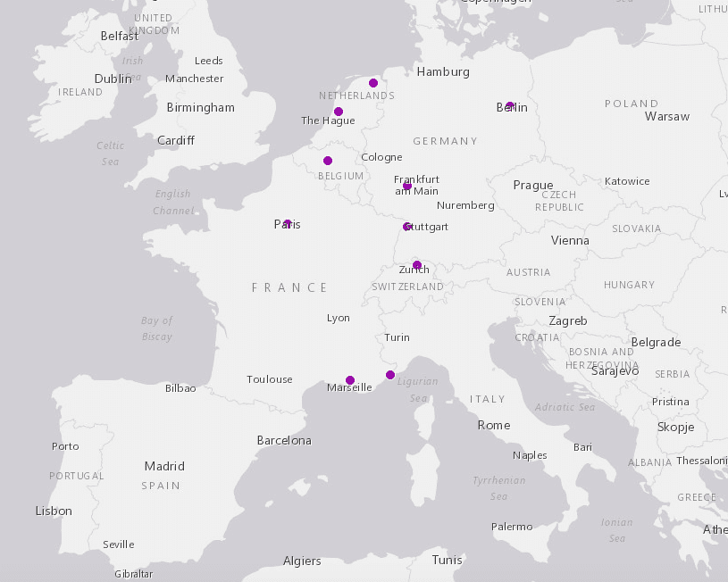Click the purple dot above Marseille
The height and width of the screenshot is (582, 728).
coord(350,380)
